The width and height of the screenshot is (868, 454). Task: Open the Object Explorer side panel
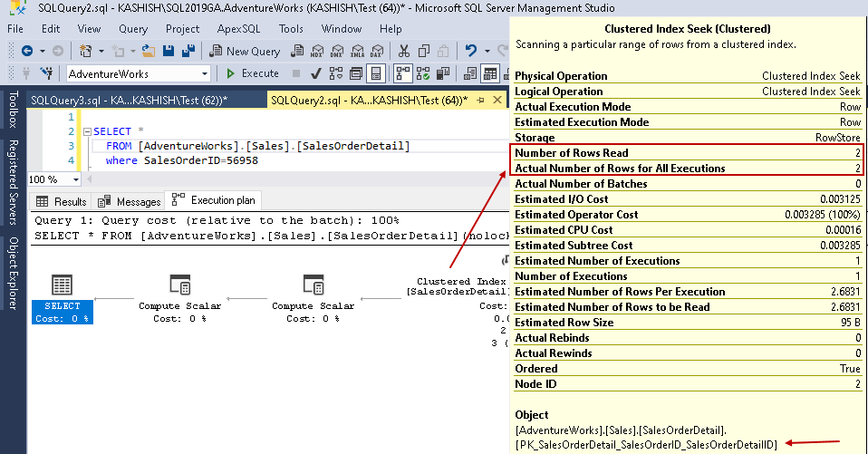click(14, 273)
